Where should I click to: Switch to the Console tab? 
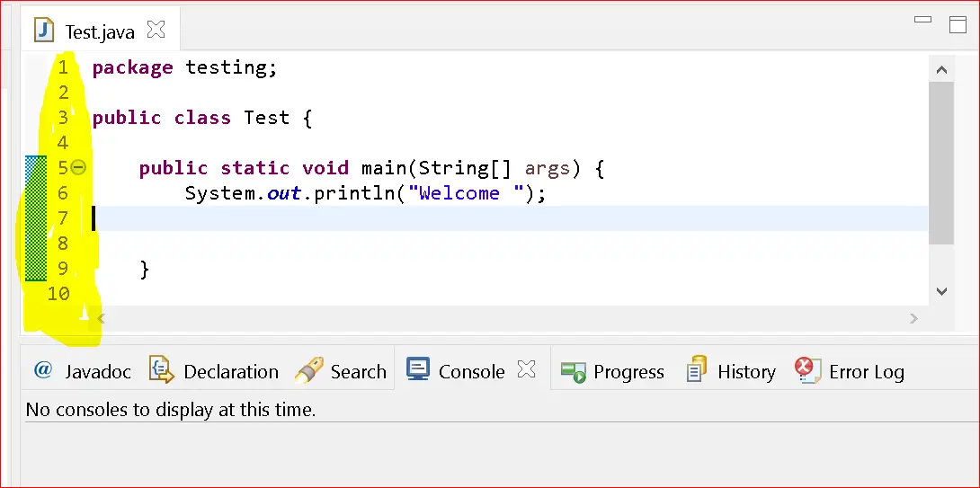tap(471, 371)
